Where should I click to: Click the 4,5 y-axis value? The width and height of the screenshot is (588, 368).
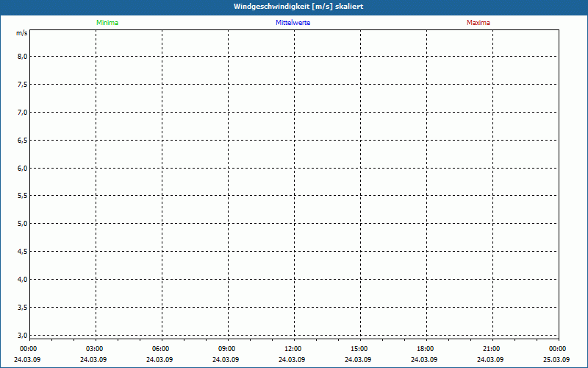pyautogui.click(x=23, y=252)
